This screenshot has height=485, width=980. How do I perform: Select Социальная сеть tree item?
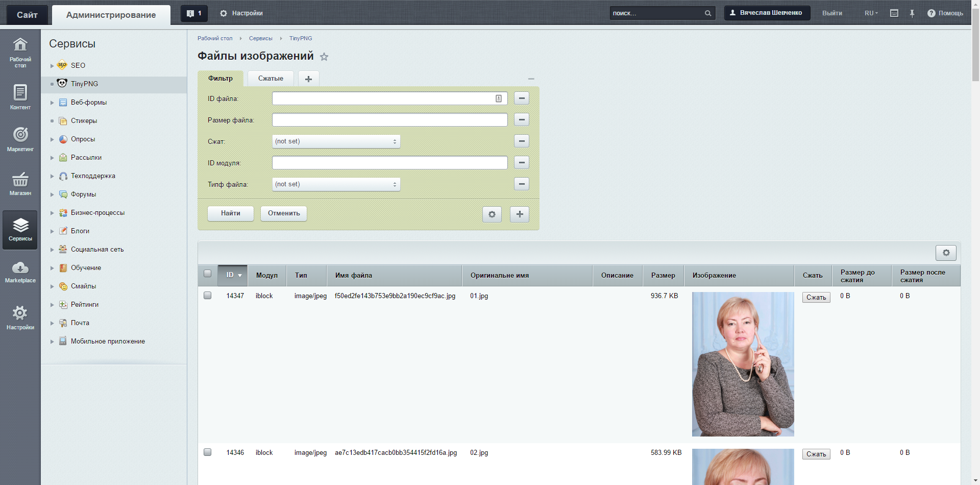97,250
